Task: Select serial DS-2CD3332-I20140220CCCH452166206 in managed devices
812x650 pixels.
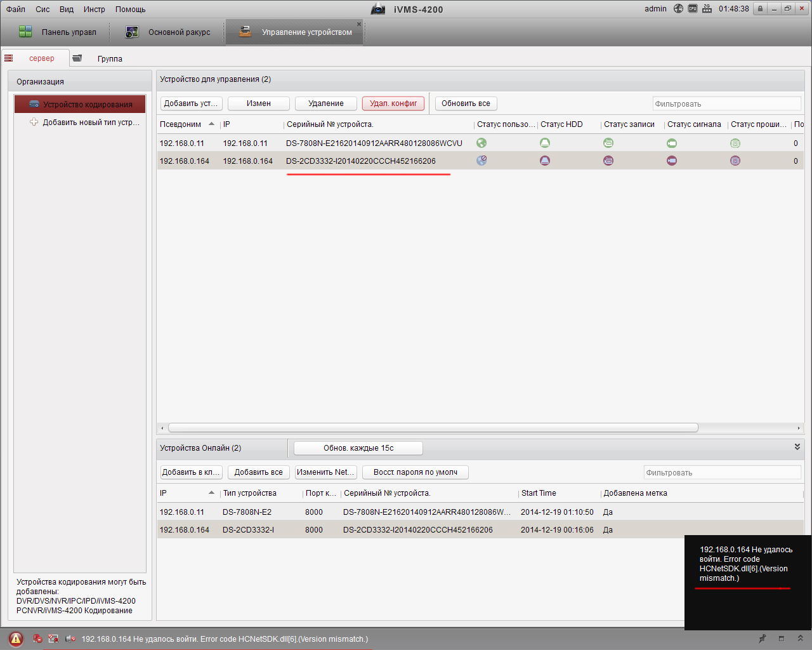Action: (x=361, y=161)
